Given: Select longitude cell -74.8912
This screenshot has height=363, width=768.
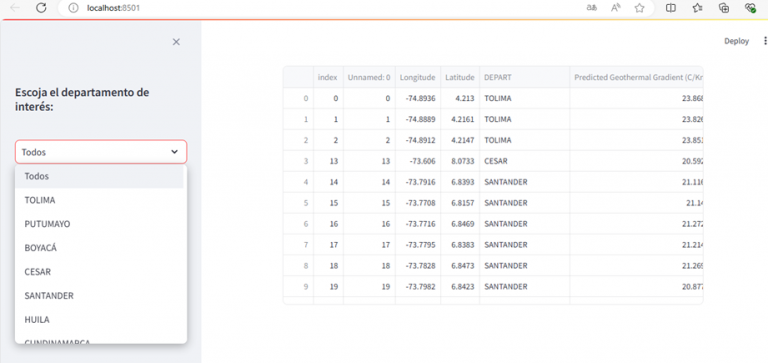Looking at the screenshot, I should pos(418,140).
